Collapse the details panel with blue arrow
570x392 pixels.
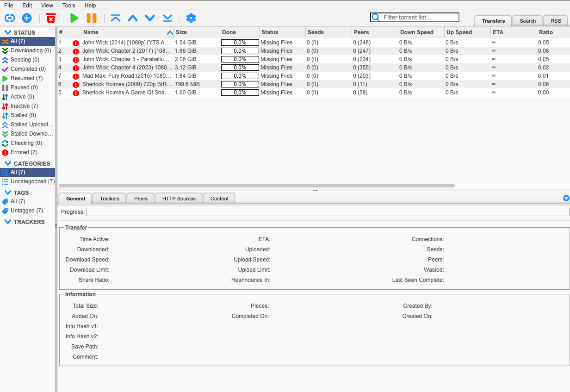(566, 198)
